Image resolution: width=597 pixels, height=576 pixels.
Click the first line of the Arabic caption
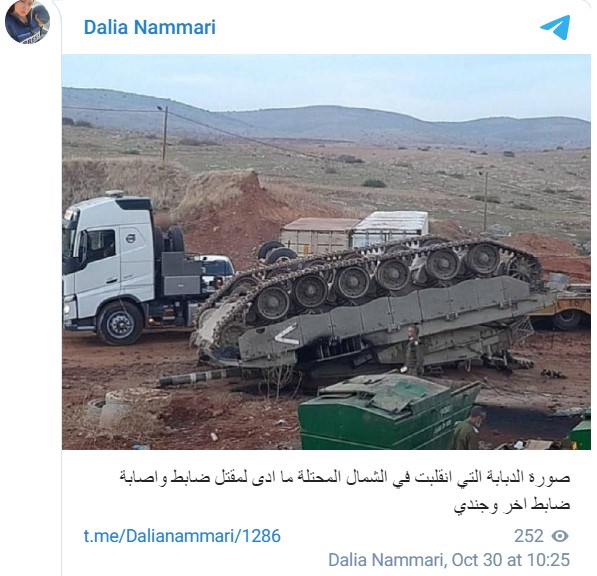345,478
